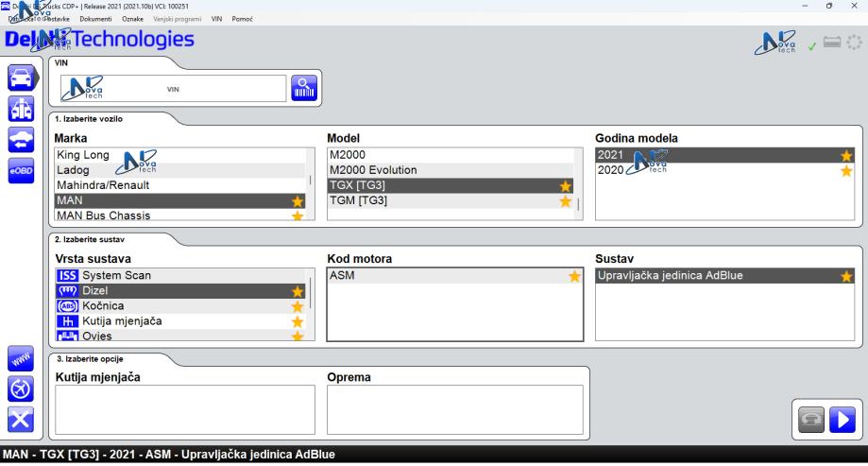Viewport: 868px width, 466px height.
Task: Toggle favorite star on ASM engine code
Action: click(574, 276)
